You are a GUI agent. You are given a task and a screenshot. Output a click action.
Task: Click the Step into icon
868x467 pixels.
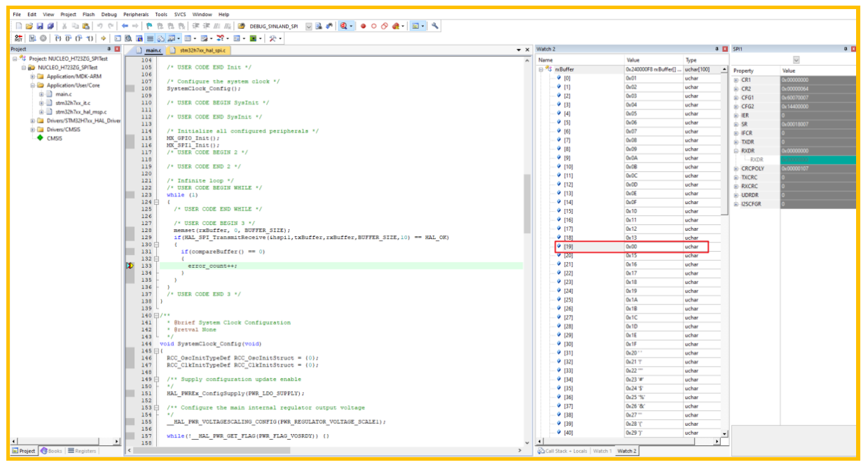[57, 39]
